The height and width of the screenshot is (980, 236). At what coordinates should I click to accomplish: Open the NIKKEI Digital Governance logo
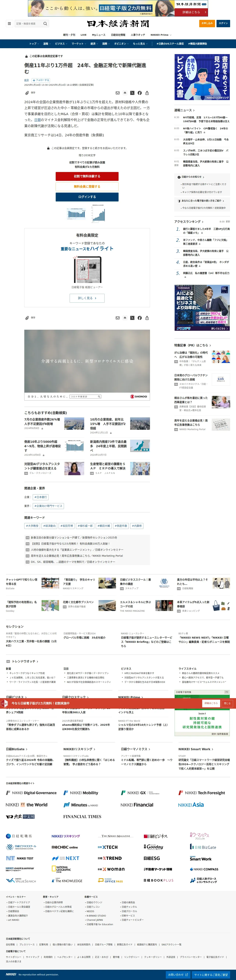click(x=31, y=793)
